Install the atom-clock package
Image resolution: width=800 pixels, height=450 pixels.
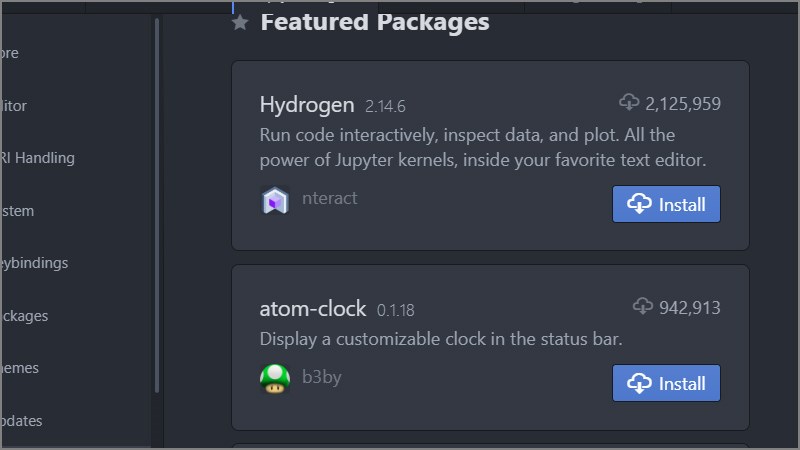tap(666, 383)
